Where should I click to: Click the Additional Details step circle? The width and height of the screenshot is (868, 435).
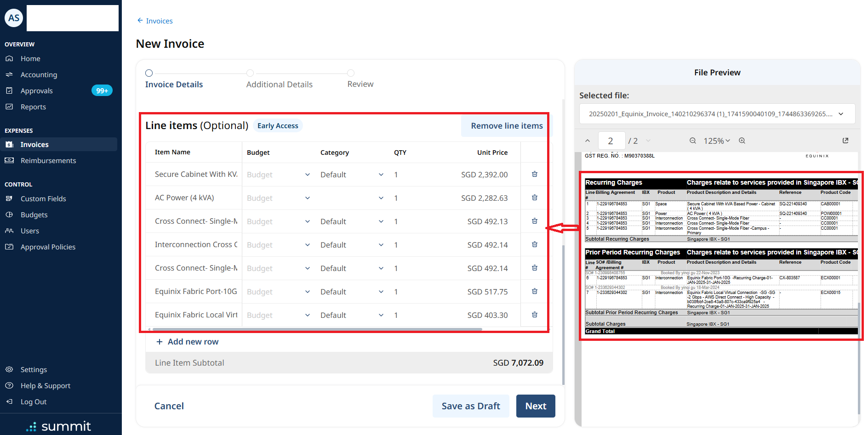click(x=250, y=73)
